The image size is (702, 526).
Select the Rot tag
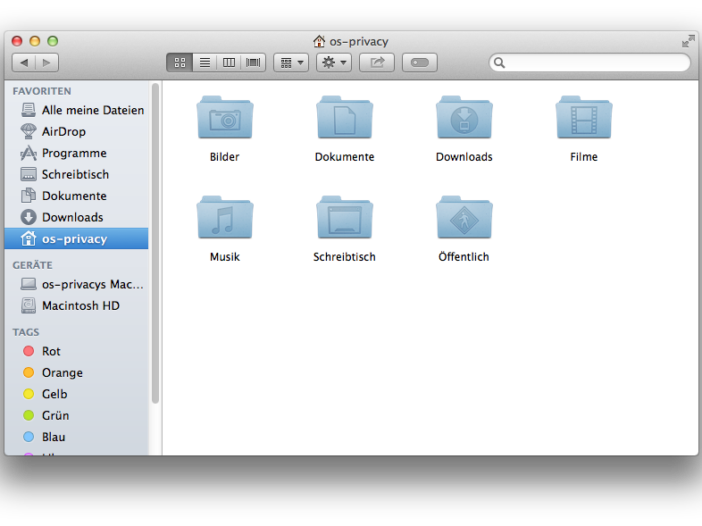click(77, 351)
